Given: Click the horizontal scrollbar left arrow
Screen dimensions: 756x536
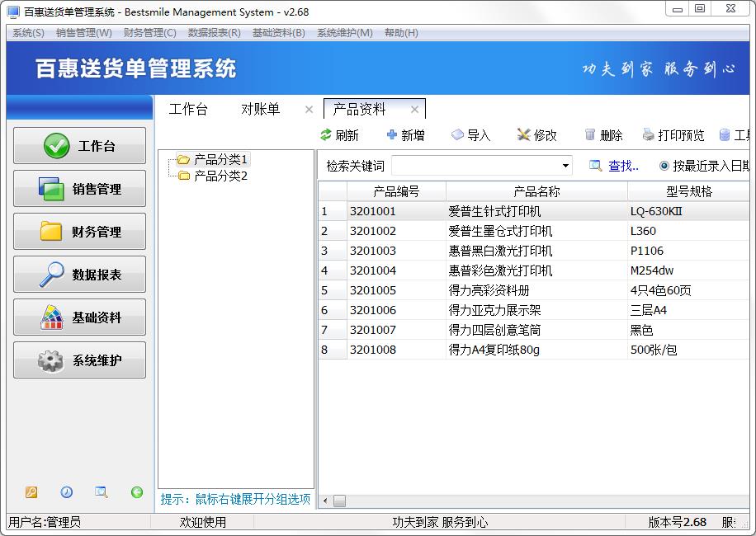Looking at the screenshot, I should (x=324, y=501).
